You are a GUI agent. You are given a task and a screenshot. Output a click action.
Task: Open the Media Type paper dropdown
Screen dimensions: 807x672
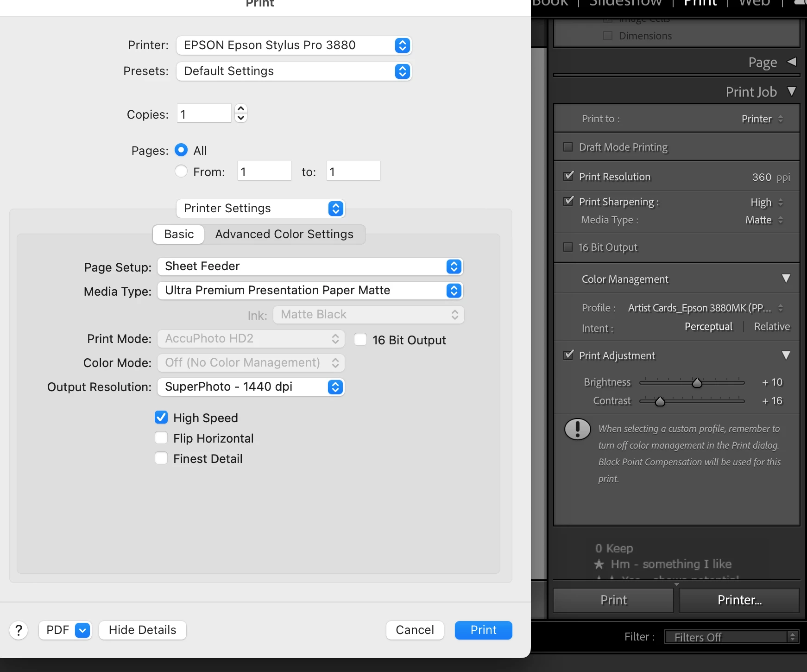pyautogui.click(x=310, y=291)
